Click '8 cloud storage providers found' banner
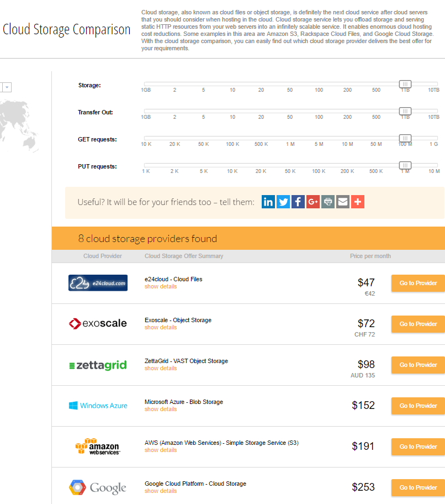This screenshot has height=504, width=445. 248,238
